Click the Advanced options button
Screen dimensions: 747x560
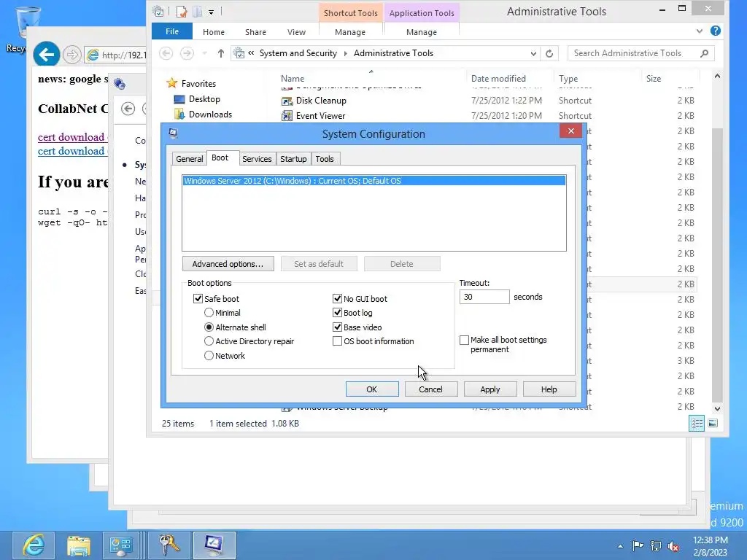(228, 264)
